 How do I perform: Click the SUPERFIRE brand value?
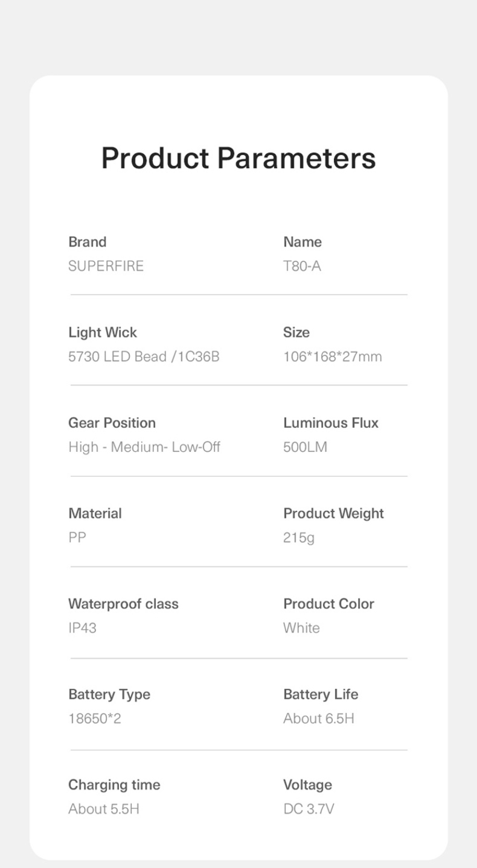[x=106, y=266]
